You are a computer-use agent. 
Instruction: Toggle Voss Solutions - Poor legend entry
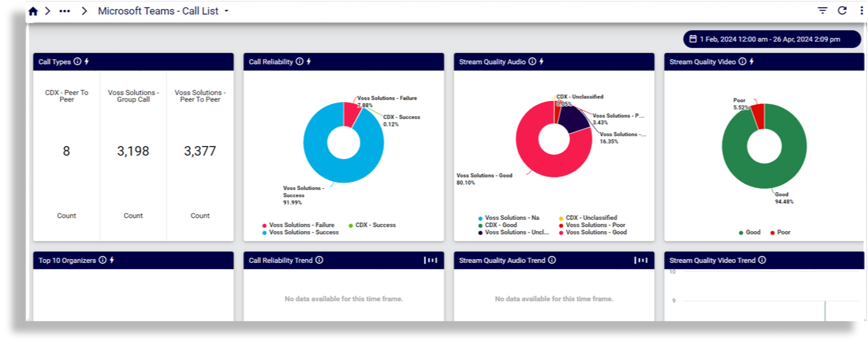point(592,225)
